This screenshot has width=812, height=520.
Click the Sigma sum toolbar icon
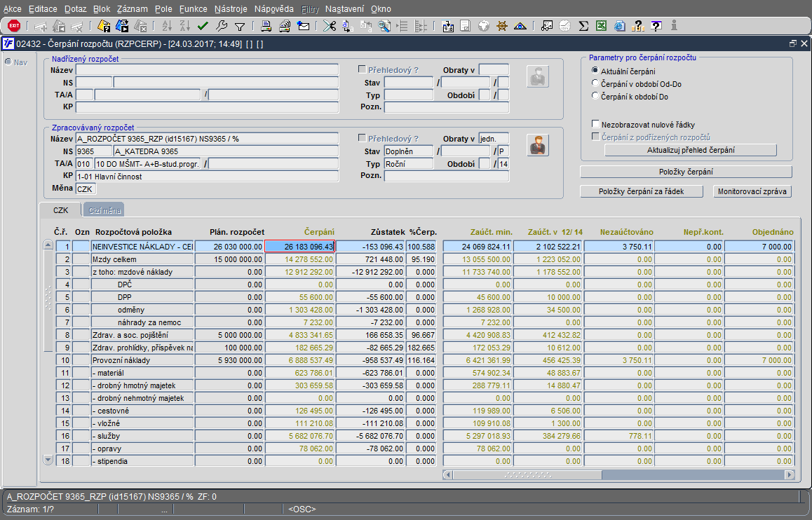point(583,26)
